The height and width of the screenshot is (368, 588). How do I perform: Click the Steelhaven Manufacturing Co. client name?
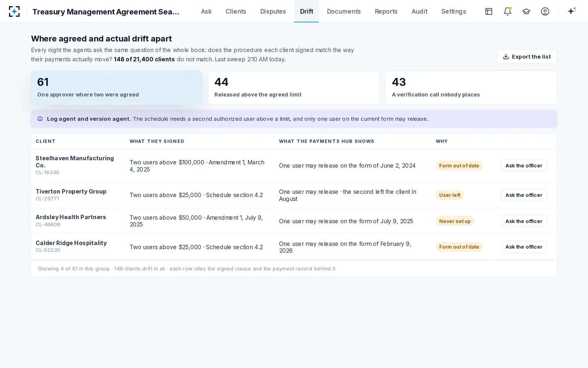75,162
